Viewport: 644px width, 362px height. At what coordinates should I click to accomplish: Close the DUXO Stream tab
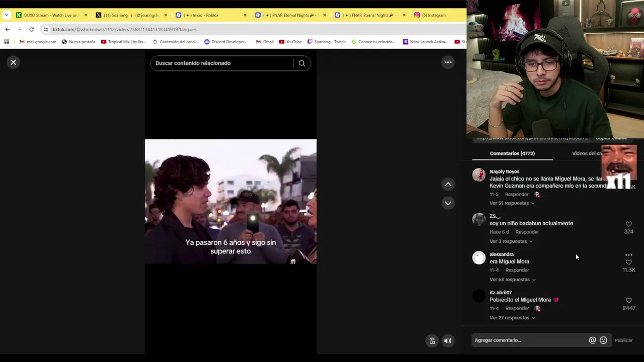(x=86, y=15)
